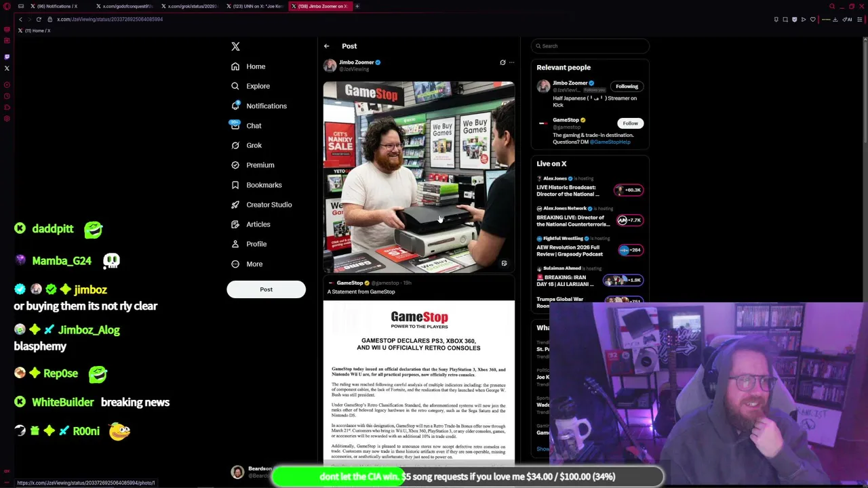Switch to the x.com/grok/status browser tab
This screenshot has width=868, height=488.
[189, 6]
